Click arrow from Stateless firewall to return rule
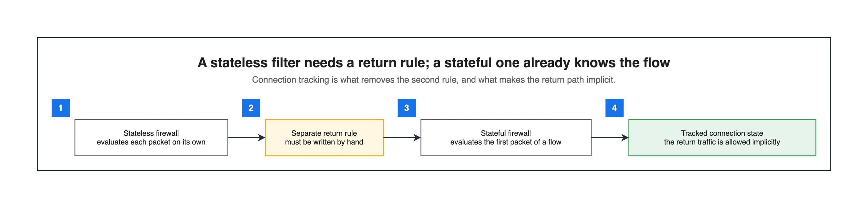This screenshot has height=208, width=868. pyautogui.click(x=247, y=137)
